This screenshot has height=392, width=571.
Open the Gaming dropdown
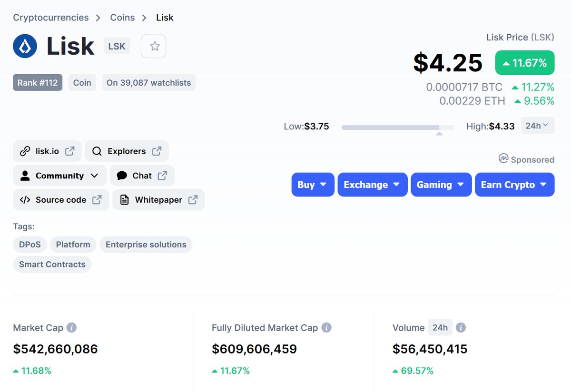(x=441, y=185)
